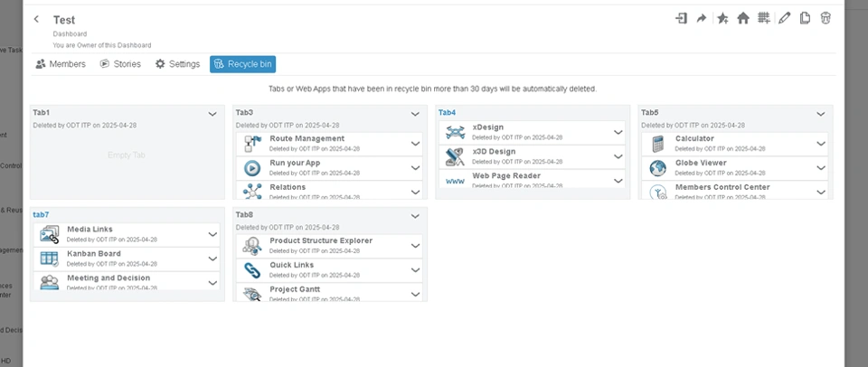Click the Route Management app icon
Screen dimensions: 868x367
(252, 144)
